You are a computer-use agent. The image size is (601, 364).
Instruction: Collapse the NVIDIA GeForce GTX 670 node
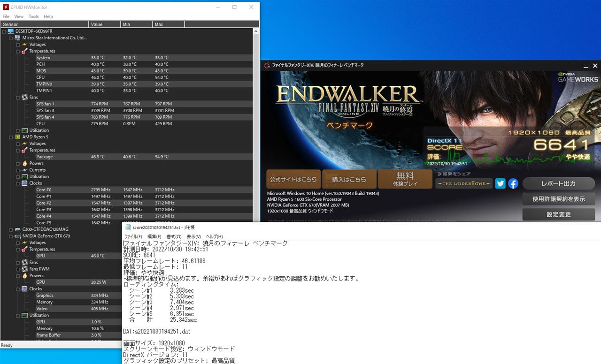point(11,236)
